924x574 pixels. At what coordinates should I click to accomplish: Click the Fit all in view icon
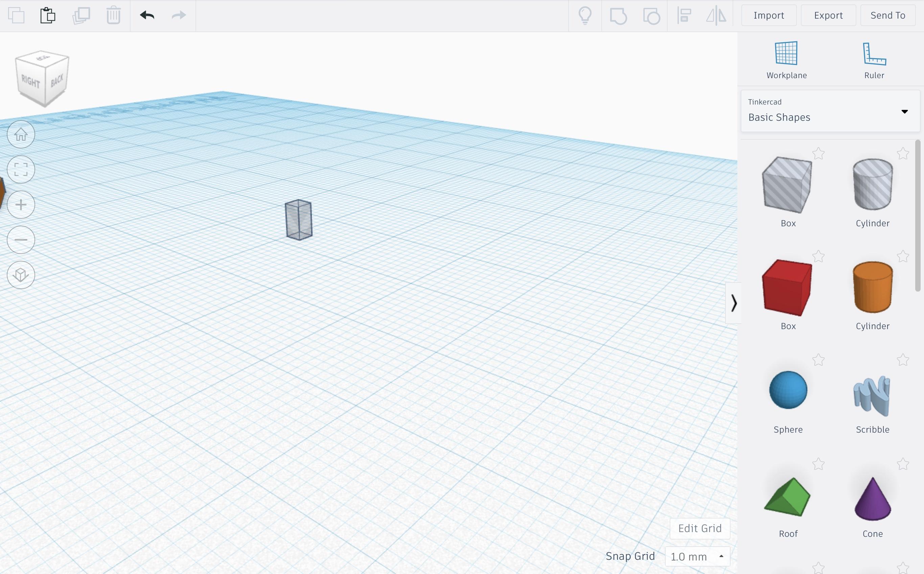pos(21,169)
